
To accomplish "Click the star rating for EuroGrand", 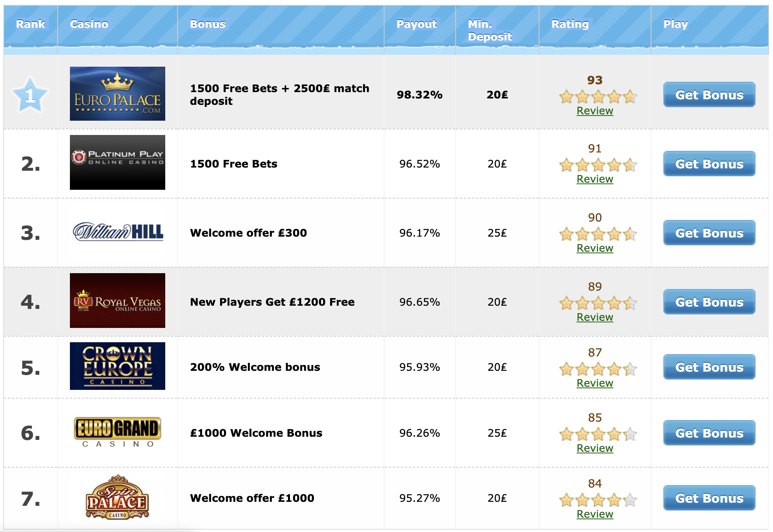I will click(598, 434).
